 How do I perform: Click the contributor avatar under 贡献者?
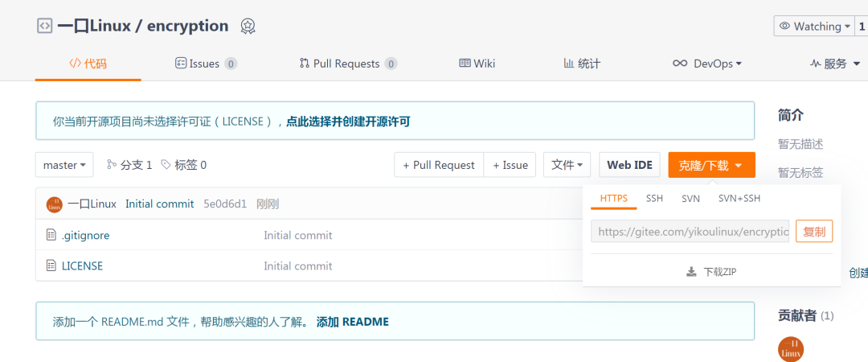click(791, 349)
